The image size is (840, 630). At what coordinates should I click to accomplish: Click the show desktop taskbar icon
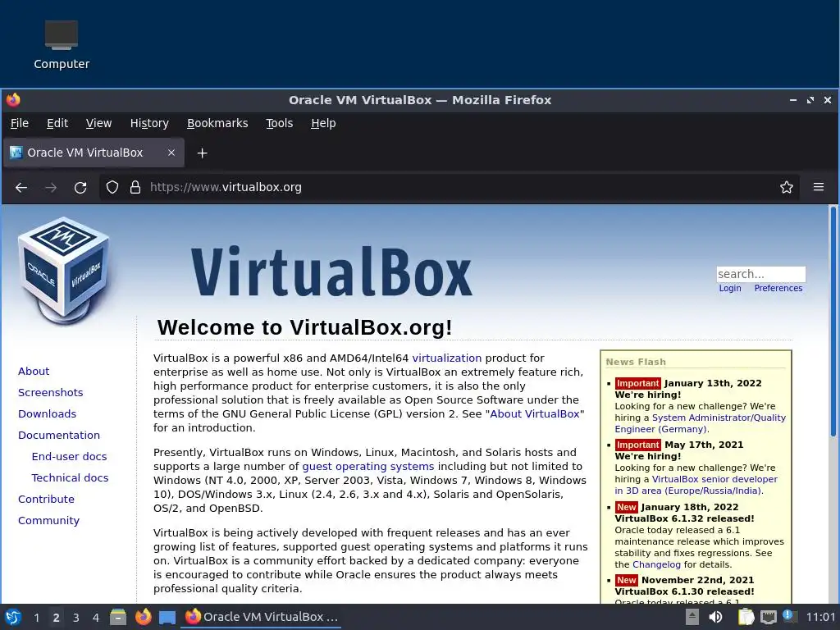[167, 618]
